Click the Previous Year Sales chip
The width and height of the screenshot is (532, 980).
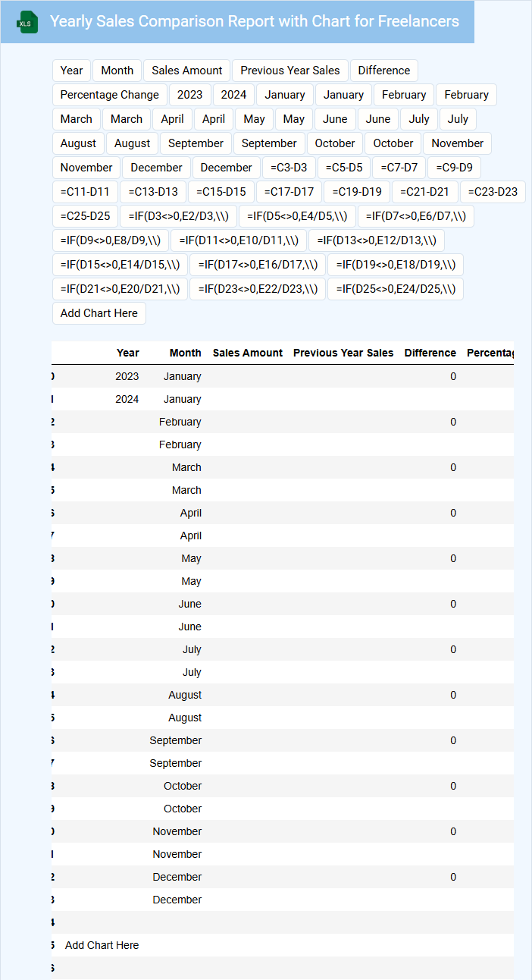click(290, 71)
